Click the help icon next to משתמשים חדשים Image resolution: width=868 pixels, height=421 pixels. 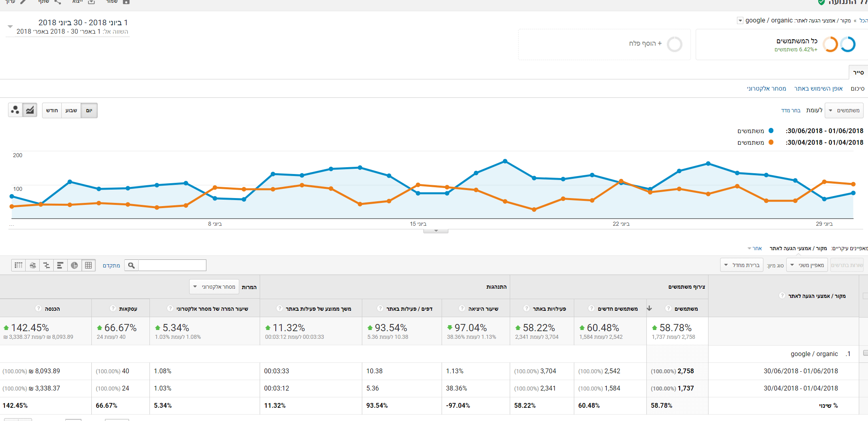point(591,308)
